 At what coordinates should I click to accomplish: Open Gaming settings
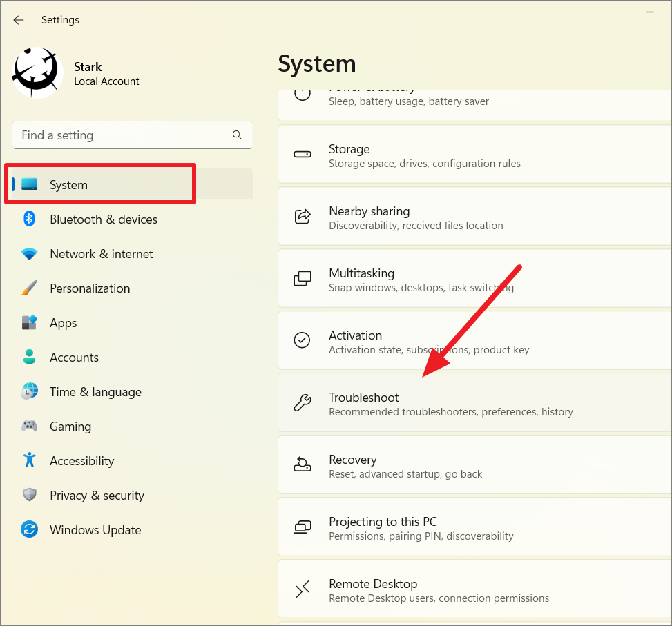click(133, 427)
